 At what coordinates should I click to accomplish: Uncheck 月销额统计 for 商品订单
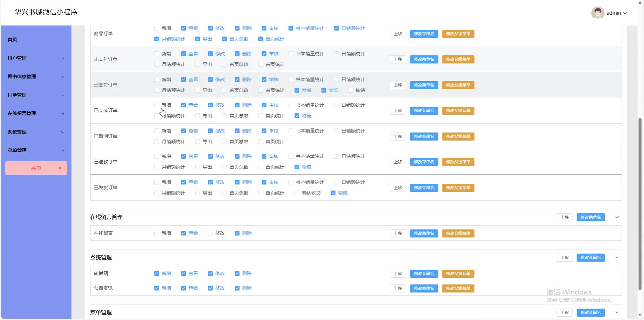click(157, 39)
